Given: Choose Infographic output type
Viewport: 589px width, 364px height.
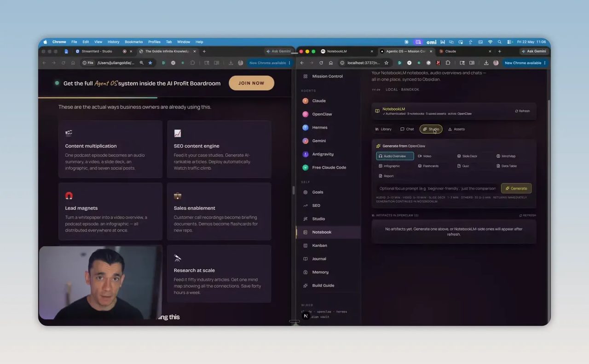Looking at the screenshot, I should pyautogui.click(x=389, y=166).
